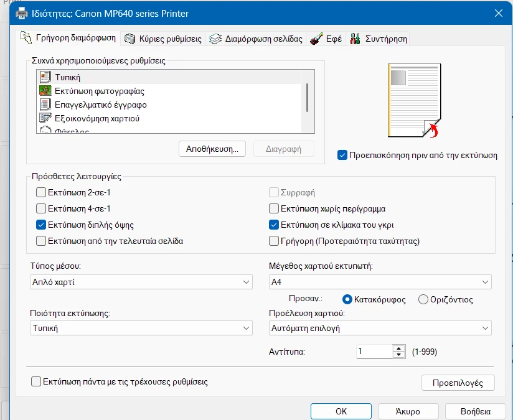The image size is (513, 420).
Task: Click the Εκτύπωση φωτογραφίας preset icon
Action: pos(45,91)
